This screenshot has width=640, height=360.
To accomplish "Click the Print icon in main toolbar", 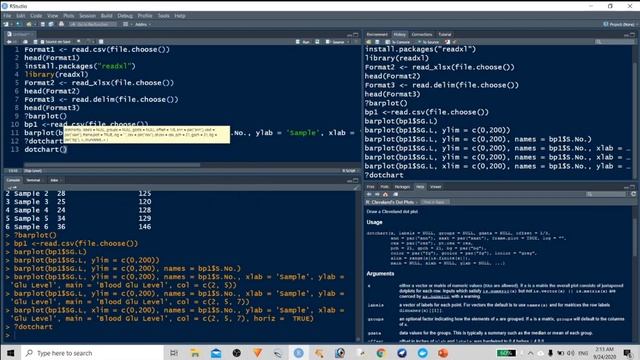I will coord(61,24).
